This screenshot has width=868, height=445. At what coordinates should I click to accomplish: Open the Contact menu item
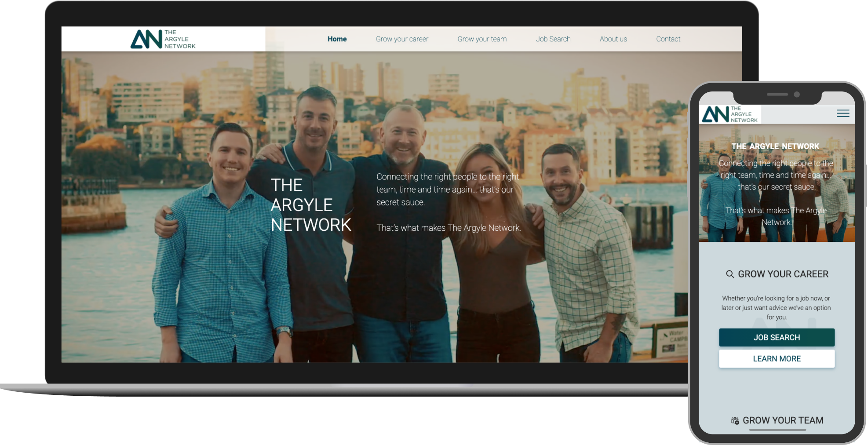point(668,39)
